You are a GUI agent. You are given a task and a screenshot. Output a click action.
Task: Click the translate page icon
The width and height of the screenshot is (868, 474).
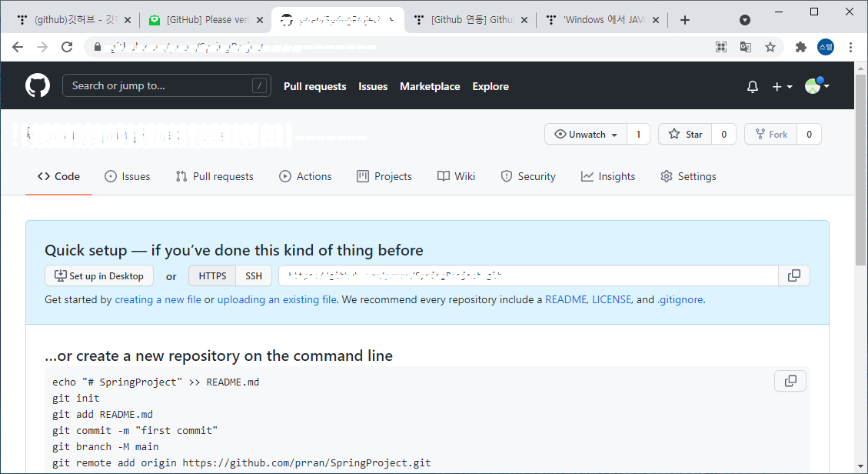(x=746, y=47)
